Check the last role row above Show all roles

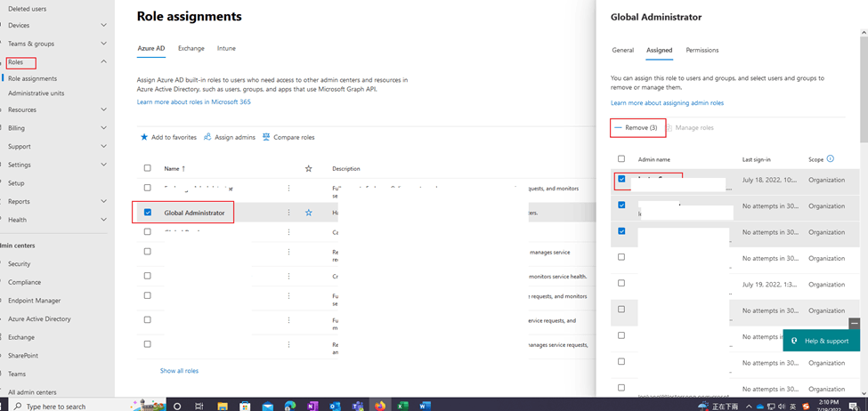tap(147, 344)
